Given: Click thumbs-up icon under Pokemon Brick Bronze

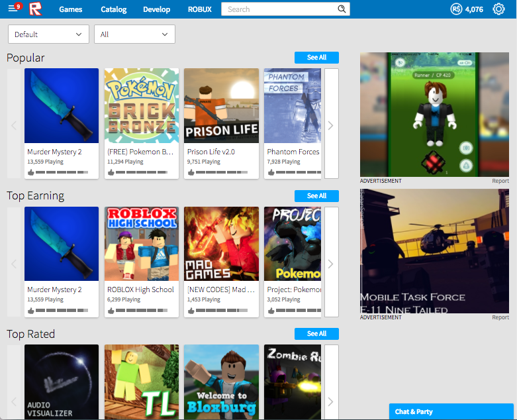Looking at the screenshot, I should (x=111, y=172).
